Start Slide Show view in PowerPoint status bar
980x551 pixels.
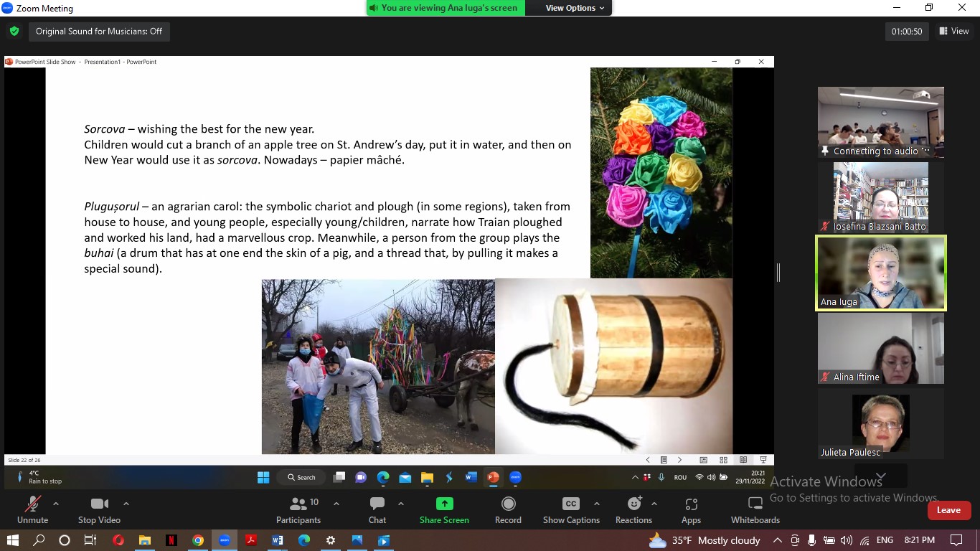point(763,460)
